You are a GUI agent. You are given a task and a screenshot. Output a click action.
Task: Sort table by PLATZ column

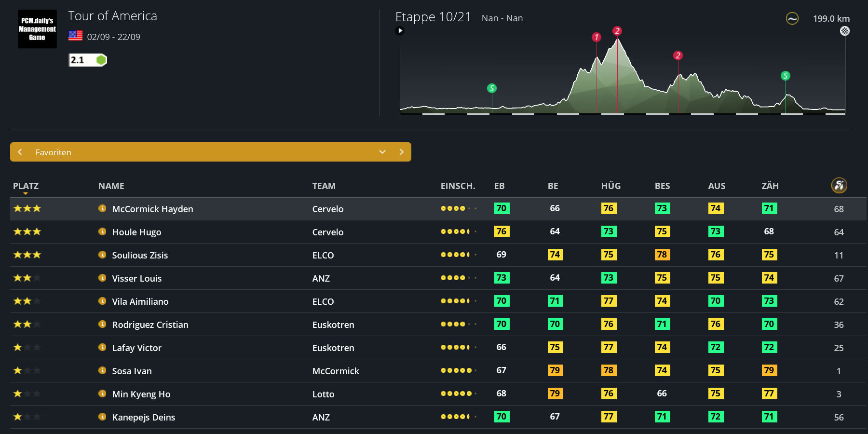coord(26,186)
